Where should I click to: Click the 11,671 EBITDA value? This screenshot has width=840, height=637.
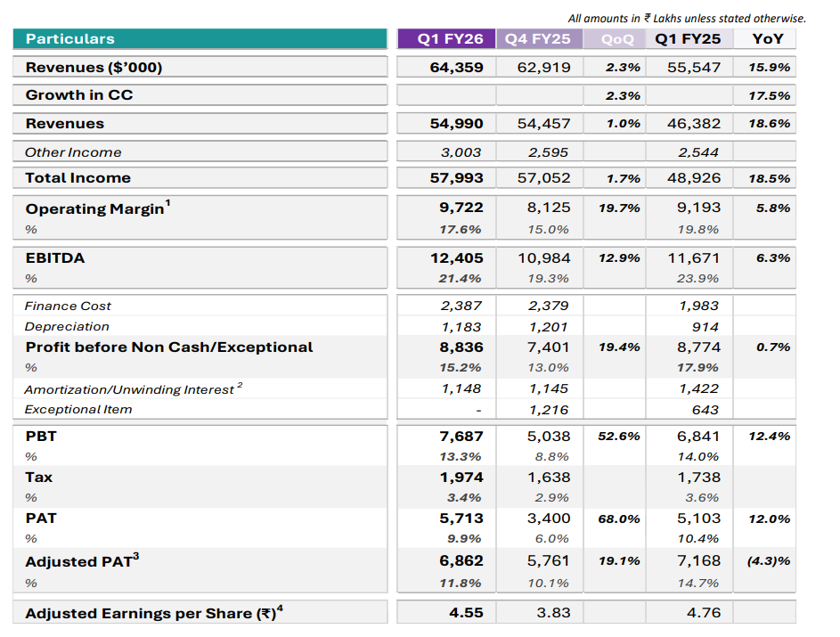(694, 258)
